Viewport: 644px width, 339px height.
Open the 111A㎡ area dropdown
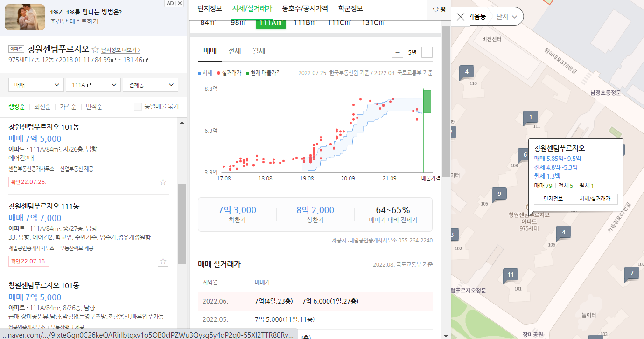click(93, 85)
